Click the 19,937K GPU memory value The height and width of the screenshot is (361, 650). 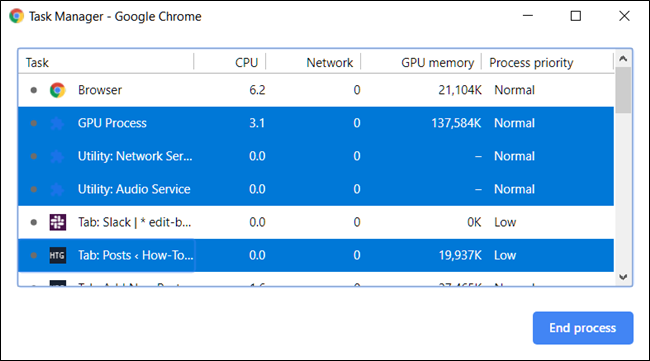461,255
